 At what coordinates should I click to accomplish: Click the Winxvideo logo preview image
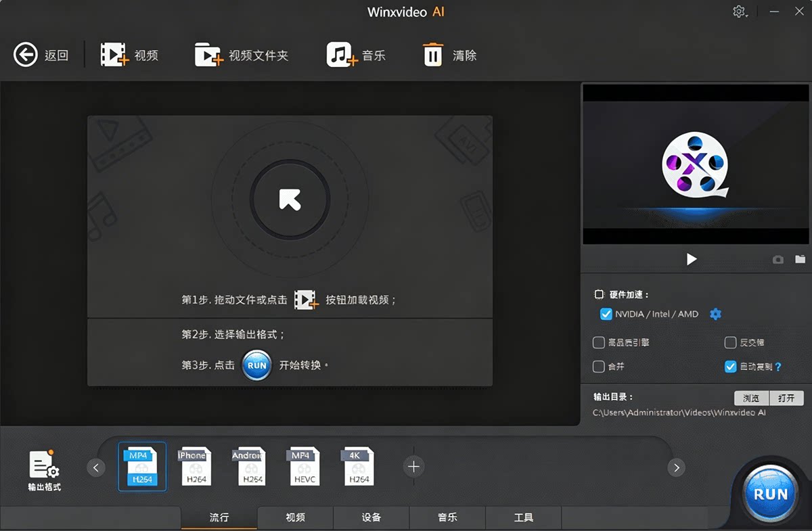click(x=695, y=165)
